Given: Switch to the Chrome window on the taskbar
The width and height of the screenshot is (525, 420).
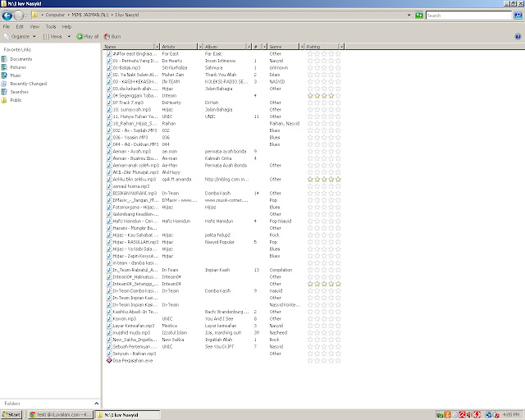Looking at the screenshot, I should [x=60, y=414].
